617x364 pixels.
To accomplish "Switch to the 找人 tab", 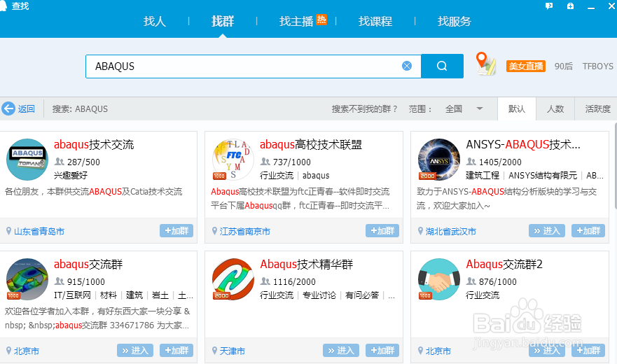I will 155,21.
